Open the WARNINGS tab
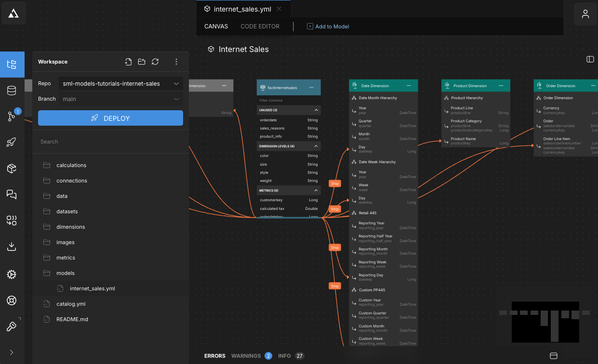Viewport: 598px width, 364px height. 246,356
